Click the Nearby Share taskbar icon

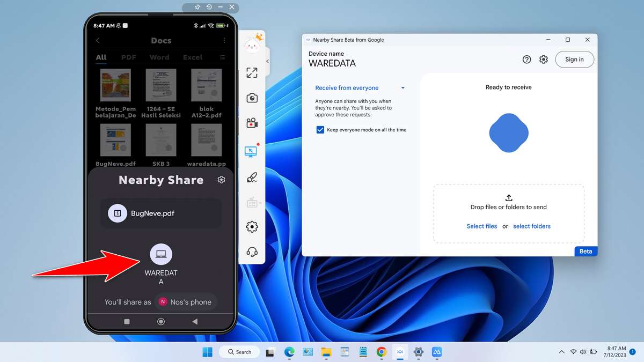[400, 352]
